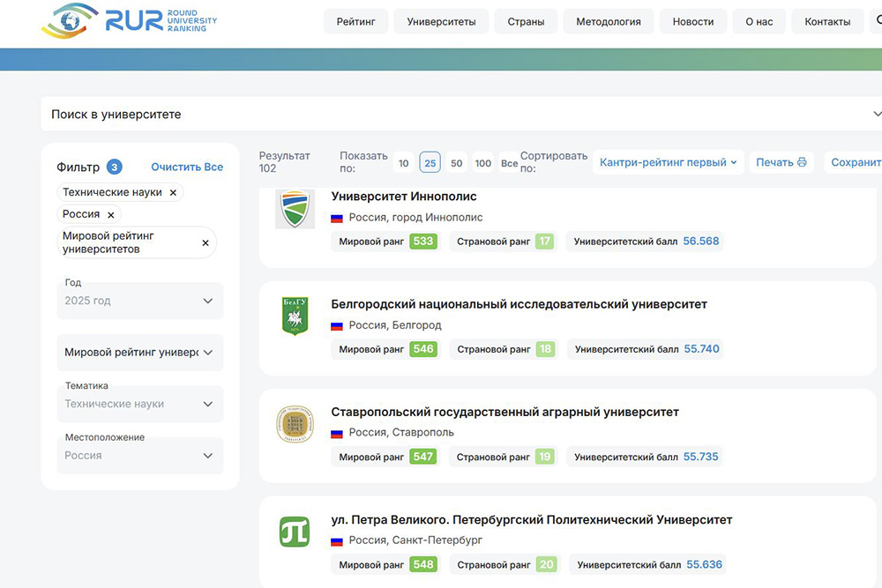
Task: Click the Очистить Все link
Action: coord(187,167)
